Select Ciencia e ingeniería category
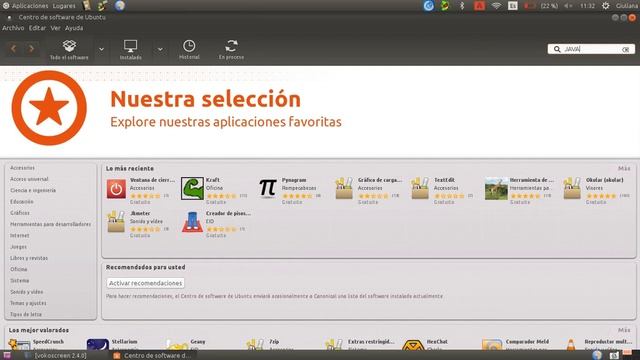 click(33, 190)
